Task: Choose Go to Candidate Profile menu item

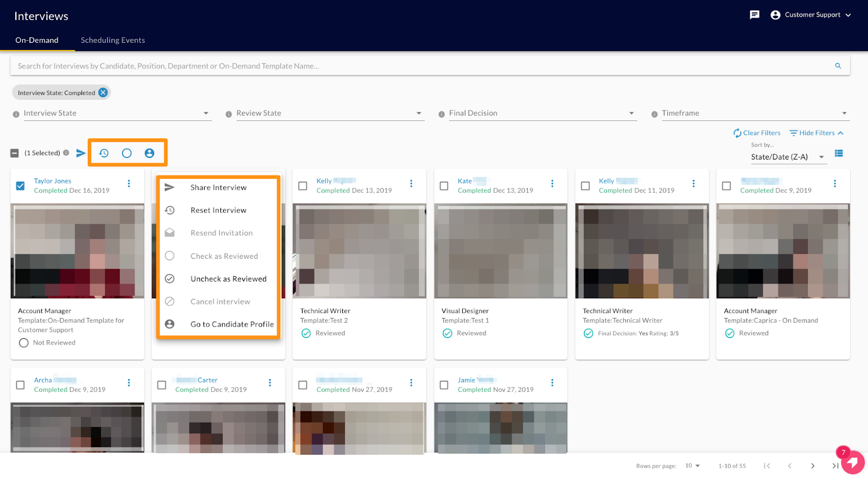Action: [x=219, y=324]
